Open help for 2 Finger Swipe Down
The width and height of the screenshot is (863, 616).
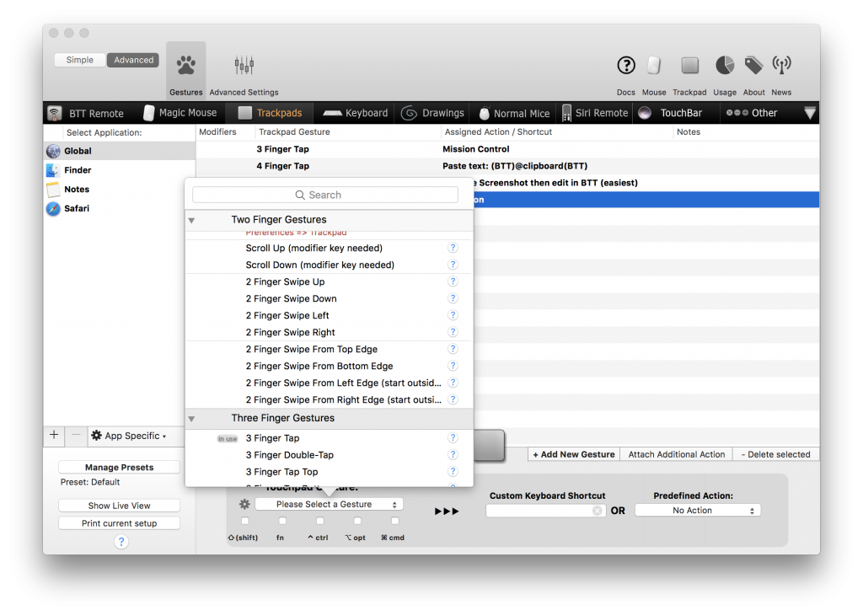[453, 298]
